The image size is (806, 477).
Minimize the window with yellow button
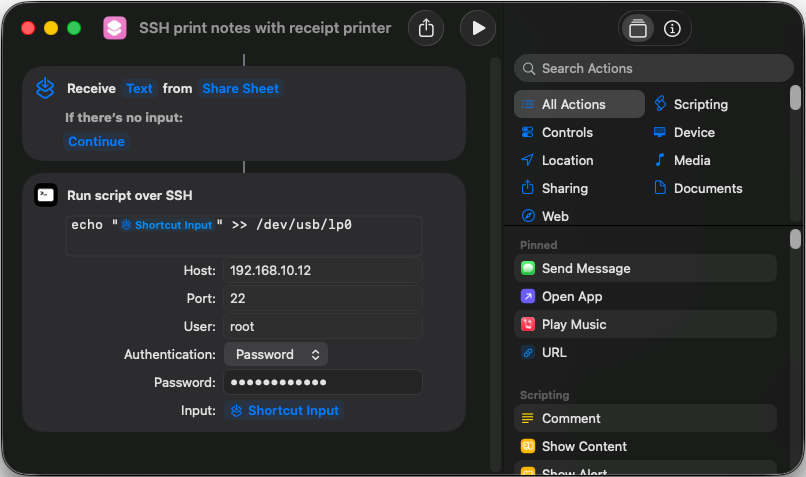coord(51,28)
